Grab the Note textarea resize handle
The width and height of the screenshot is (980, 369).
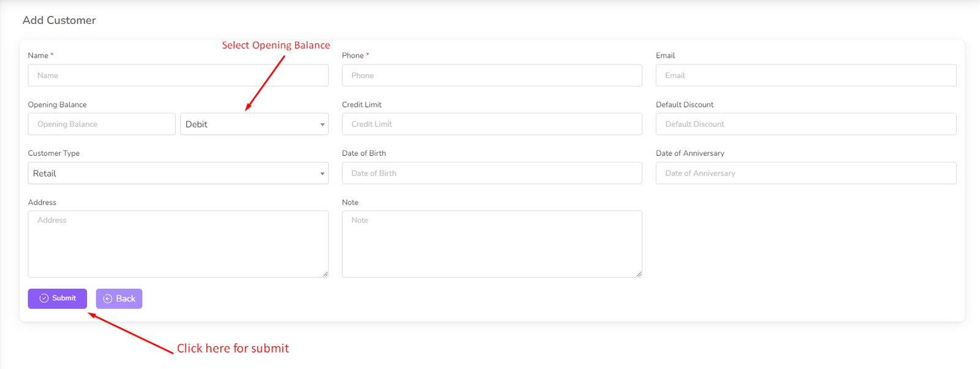pos(639,274)
